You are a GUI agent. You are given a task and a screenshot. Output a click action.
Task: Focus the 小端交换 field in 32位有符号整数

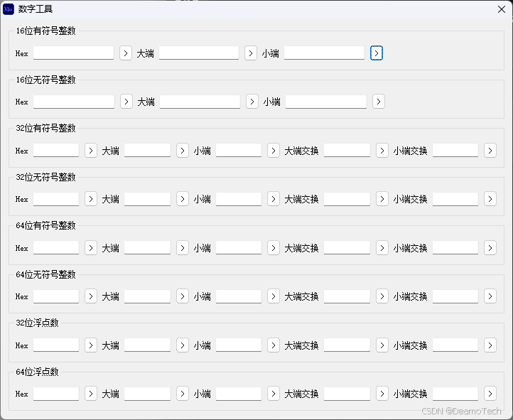[455, 151]
